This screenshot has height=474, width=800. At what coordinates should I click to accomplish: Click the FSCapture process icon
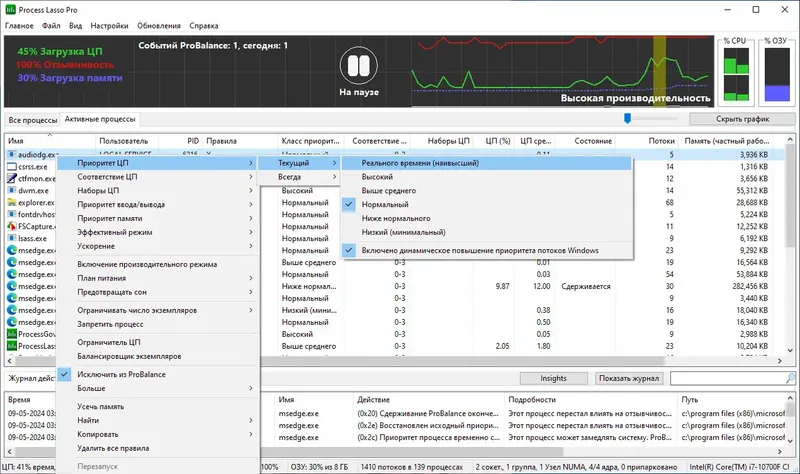click(12, 226)
